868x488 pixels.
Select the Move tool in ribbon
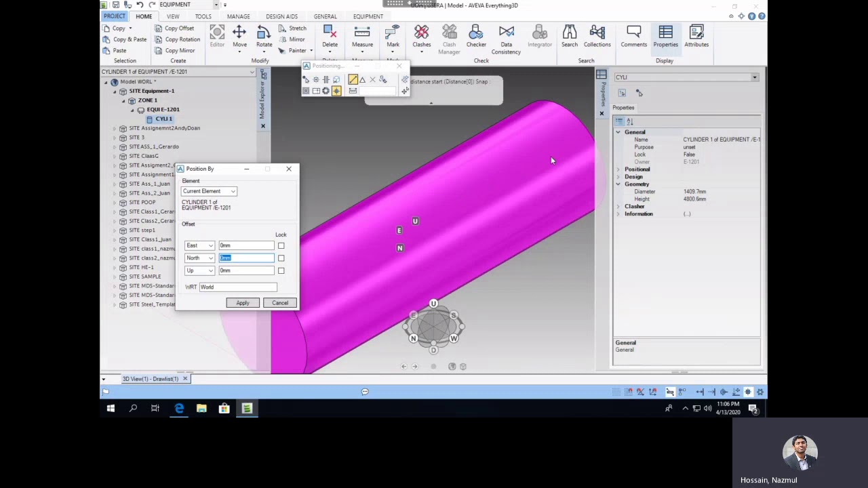pyautogui.click(x=239, y=37)
